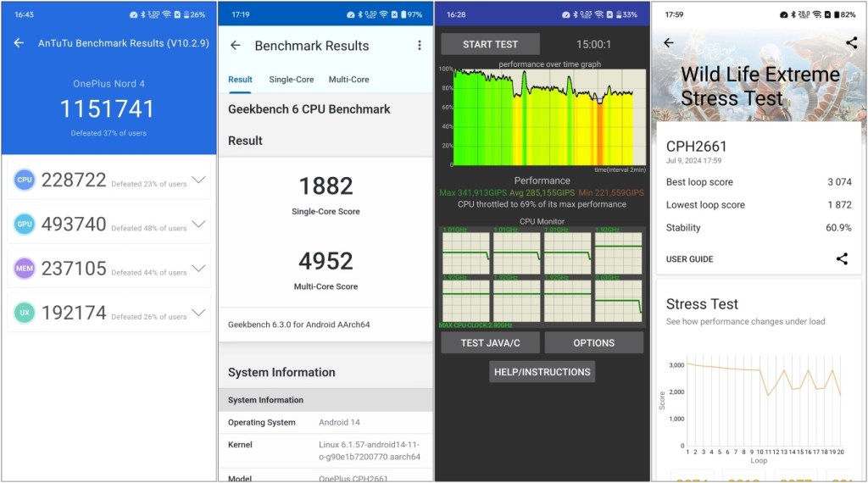Tap Defeated 37% of users text
868x483 pixels.
pyautogui.click(x=108, y=133)
